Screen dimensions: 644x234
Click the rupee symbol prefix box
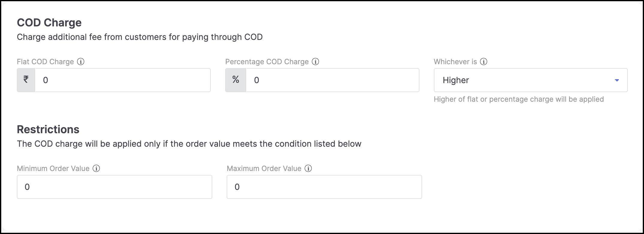tap(26, 80)
